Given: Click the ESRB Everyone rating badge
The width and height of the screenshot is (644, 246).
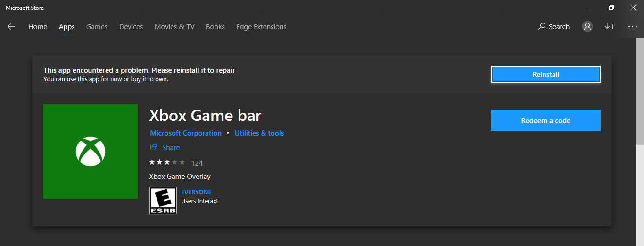Looking at the screenshot, I should pyautogui.click(x=163, y=201).
